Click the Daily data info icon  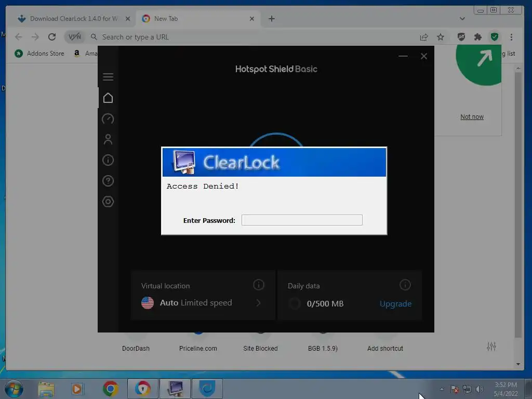405,285
